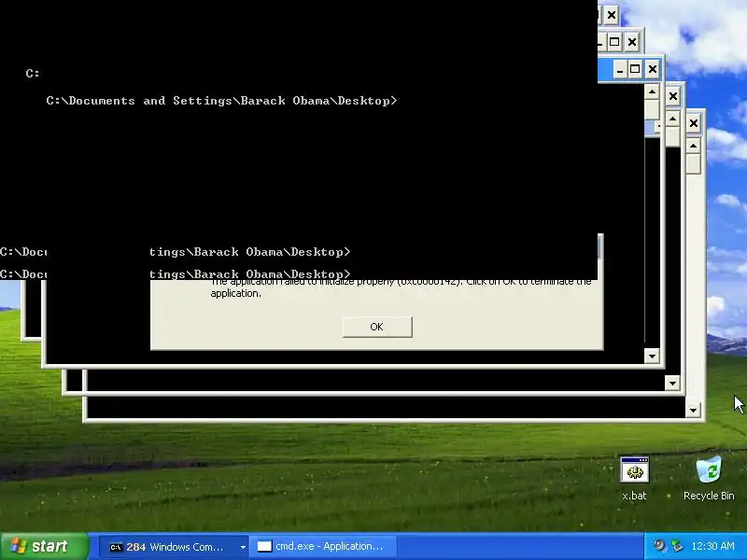
Task: Click the 284 Windows Command taskbar group
Action: click(x=172, y=547)
